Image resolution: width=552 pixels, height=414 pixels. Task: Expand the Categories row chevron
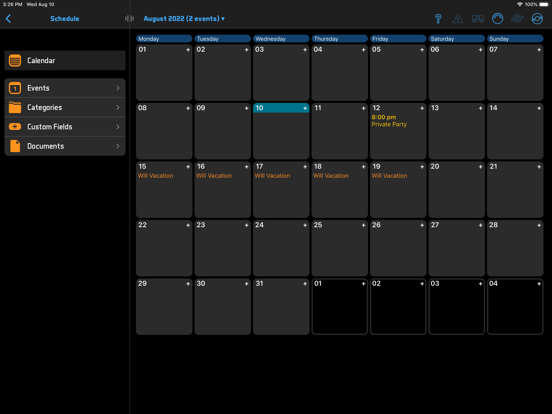click(x=118, y=107)
